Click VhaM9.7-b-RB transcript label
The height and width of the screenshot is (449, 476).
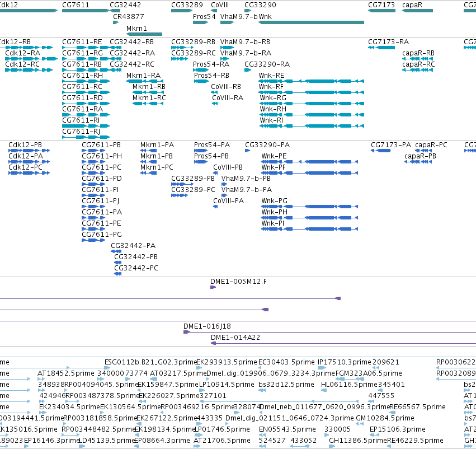coord(245,42)
